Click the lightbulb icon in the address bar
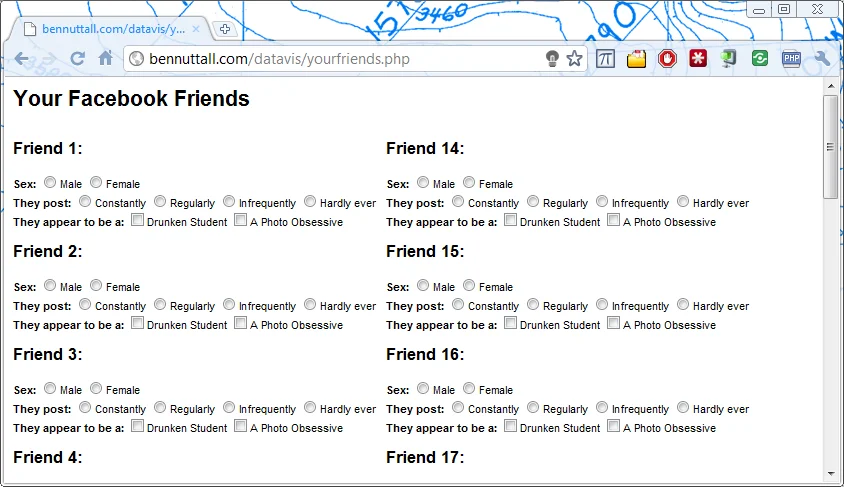 (552, 59)
